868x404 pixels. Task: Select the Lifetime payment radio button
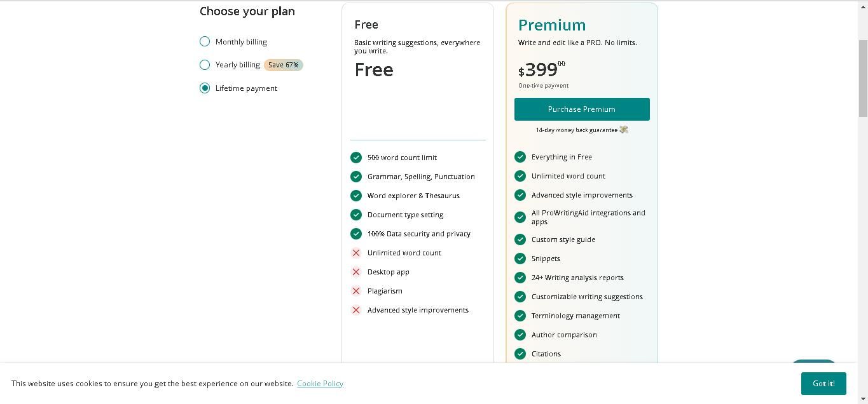point(205,88)
